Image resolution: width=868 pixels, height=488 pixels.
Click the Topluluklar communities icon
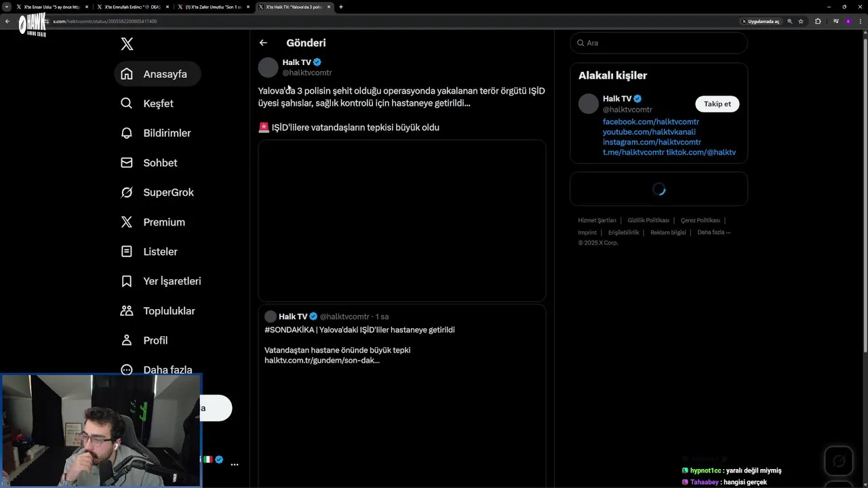127,311
